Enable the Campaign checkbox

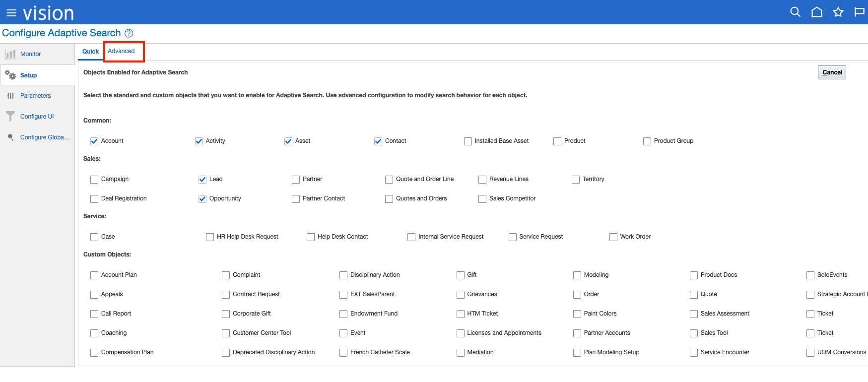point(94,180)
